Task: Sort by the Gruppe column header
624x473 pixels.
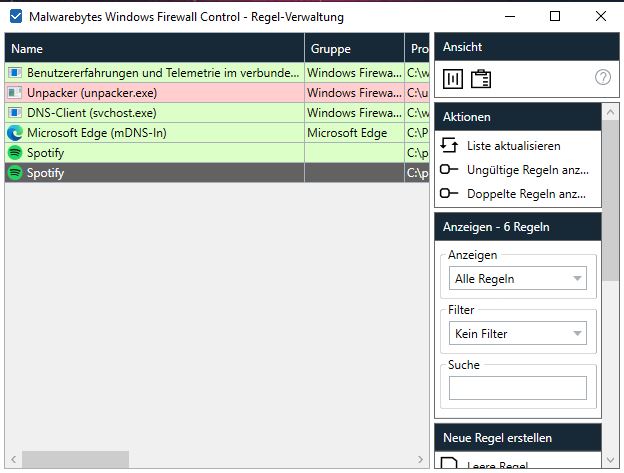Action: point(354,49)
